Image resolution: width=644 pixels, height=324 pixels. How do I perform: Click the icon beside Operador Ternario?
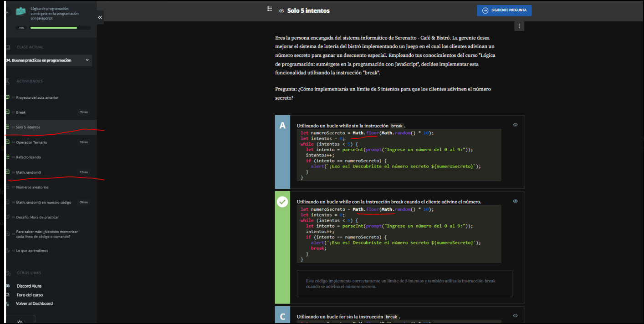point(7,142)
